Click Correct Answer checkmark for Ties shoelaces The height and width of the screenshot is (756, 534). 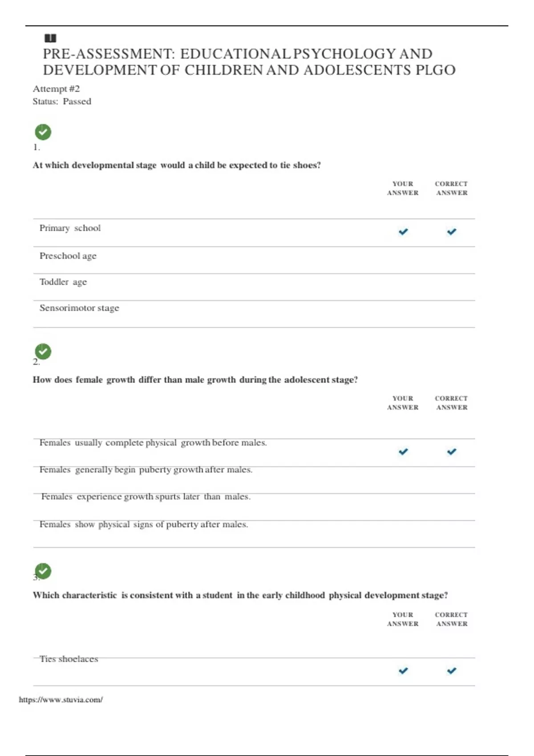452,671
